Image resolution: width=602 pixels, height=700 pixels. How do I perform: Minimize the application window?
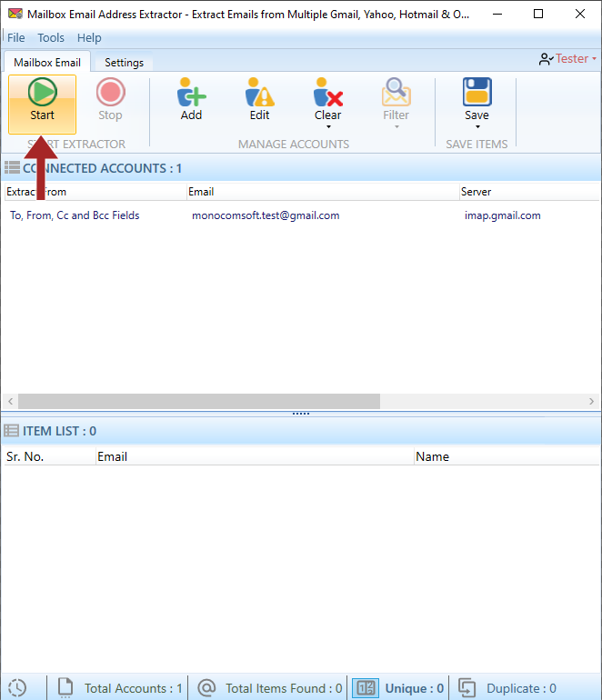pos(497,14)
